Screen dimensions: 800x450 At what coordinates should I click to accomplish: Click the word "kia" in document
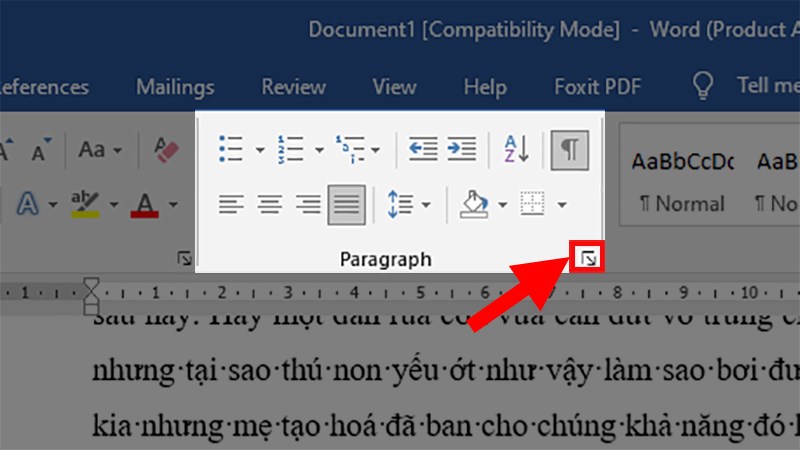111,424
